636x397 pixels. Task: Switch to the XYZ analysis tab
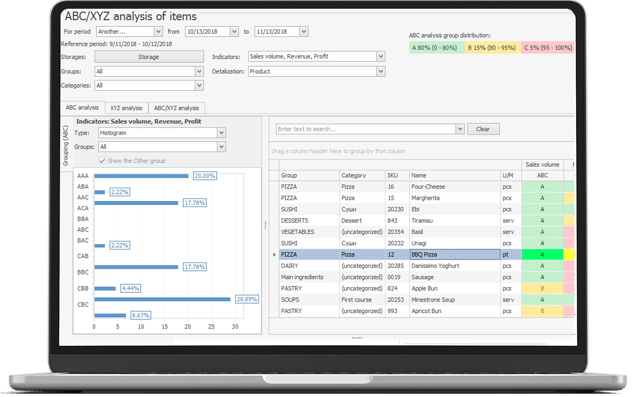coord(126,108)
